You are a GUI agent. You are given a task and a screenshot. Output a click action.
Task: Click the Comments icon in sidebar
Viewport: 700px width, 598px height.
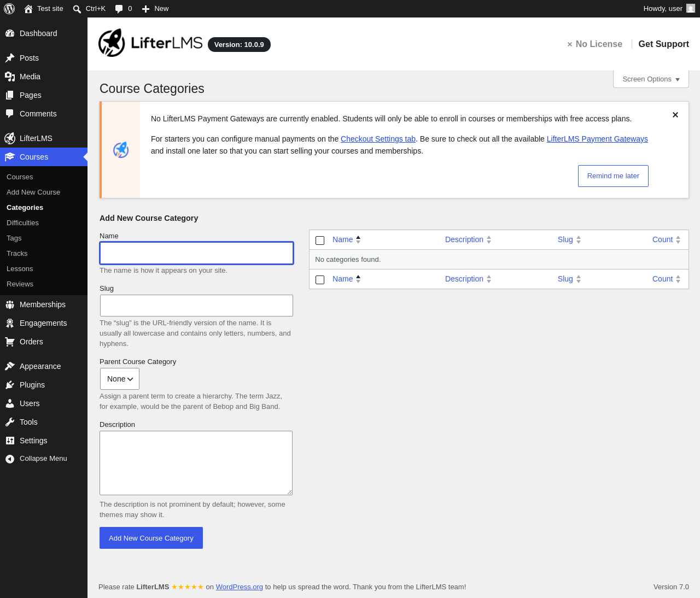point(10,114)
